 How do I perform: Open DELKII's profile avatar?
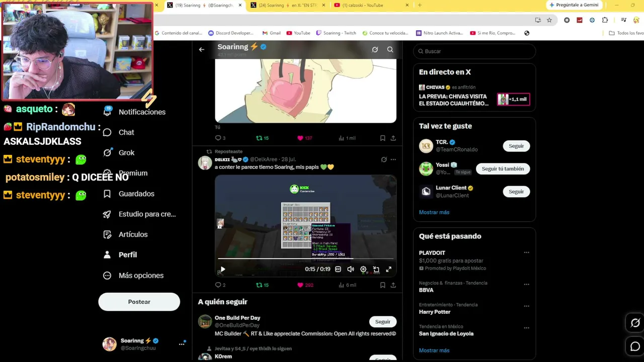tap(205, 163)
